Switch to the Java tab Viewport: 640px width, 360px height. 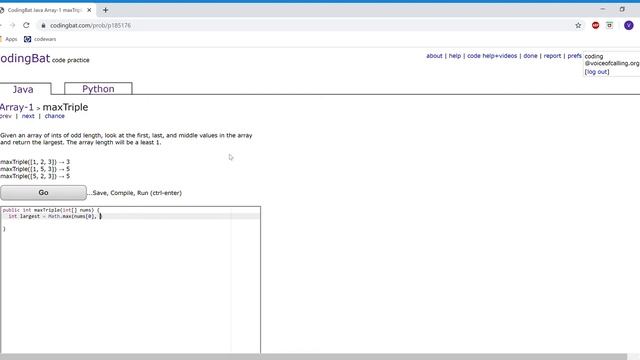point(24,89)
